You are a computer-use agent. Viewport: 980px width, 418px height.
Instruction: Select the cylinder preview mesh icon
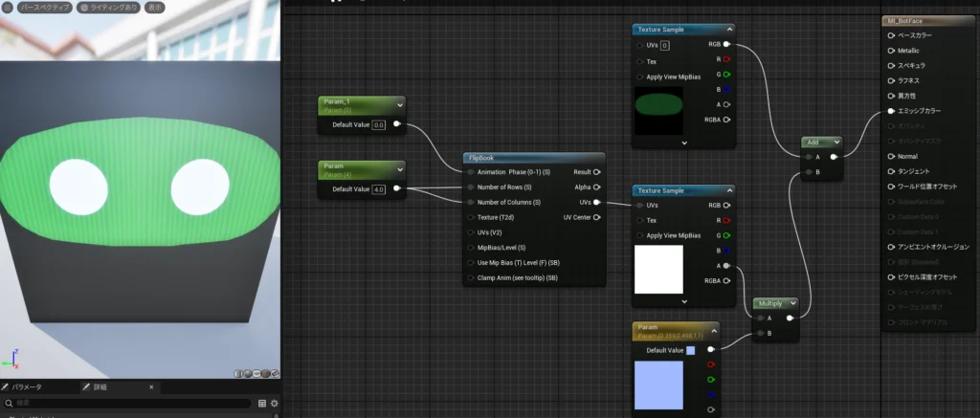[239, 374]
